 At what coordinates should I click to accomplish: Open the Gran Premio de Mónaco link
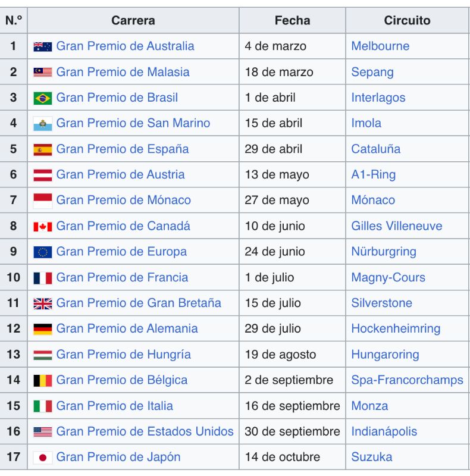click(124, 200)
